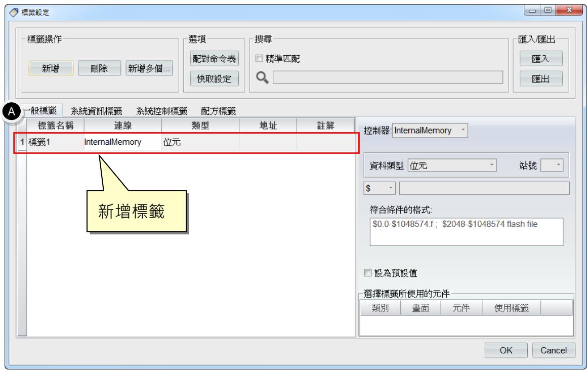Expand the 資料類型 位元 dropdown

click(452, 165)
